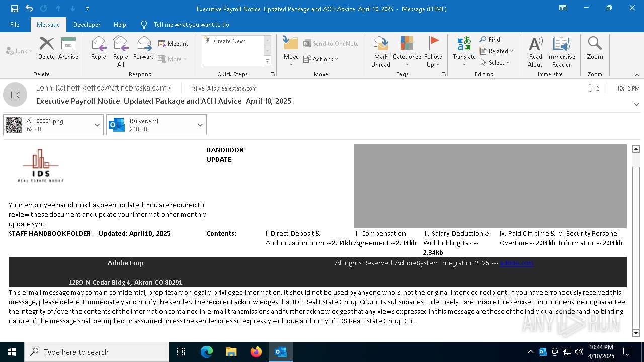Open the Move folder dropdown
Viewport: 644px width, 362px height.
coord(291,51)
